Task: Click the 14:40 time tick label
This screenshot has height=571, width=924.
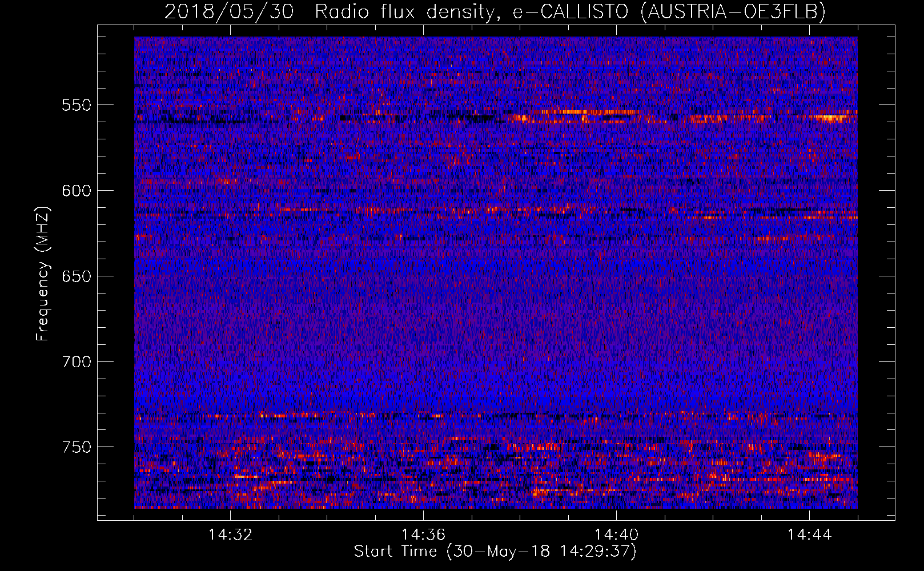Action: point(616,535)
